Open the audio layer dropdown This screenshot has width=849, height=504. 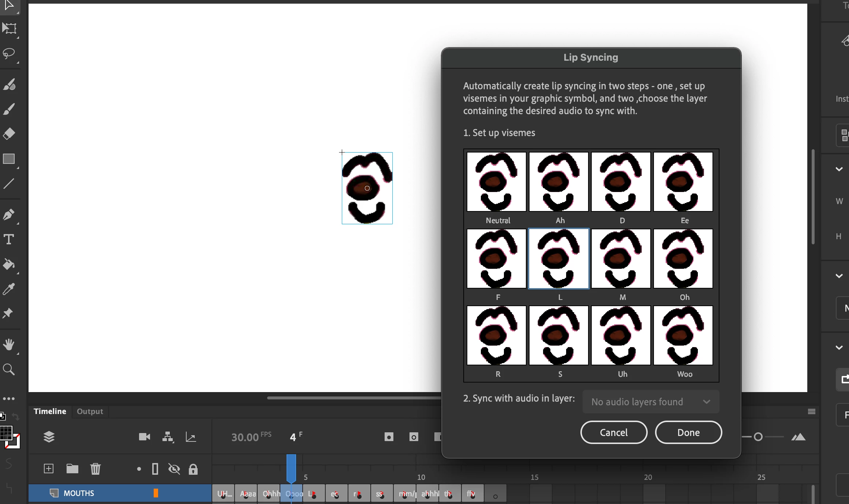(x=651, y=402)
